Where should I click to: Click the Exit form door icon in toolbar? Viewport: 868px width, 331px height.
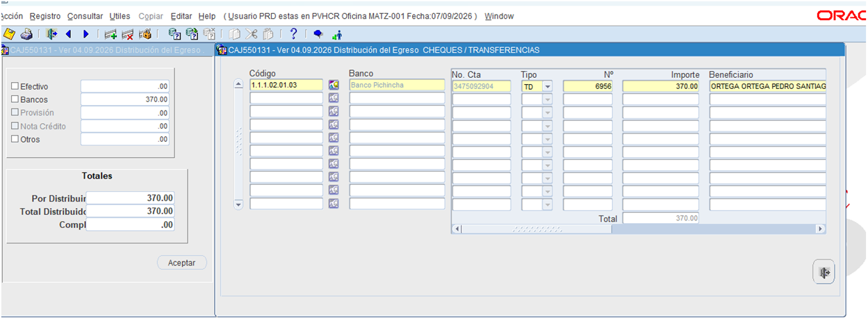(x=51, y=33)
